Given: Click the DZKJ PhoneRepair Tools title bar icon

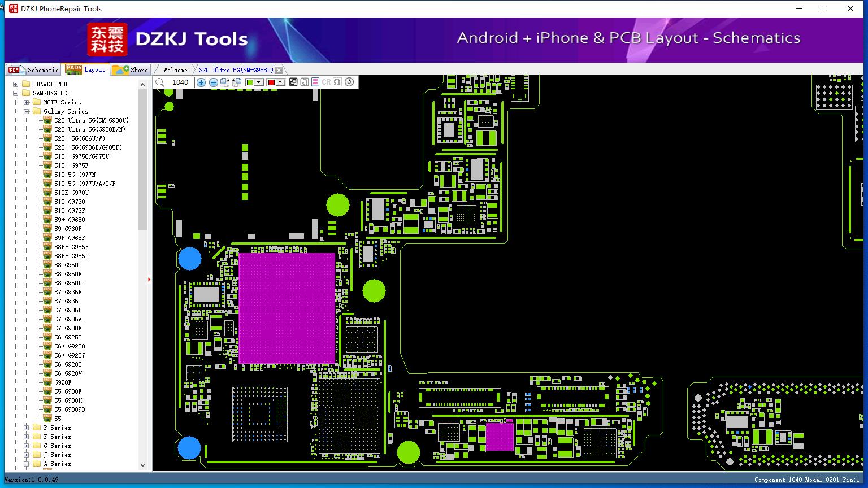Looking at the screenshot, I should pyautogui.click(x=14, y=8).
